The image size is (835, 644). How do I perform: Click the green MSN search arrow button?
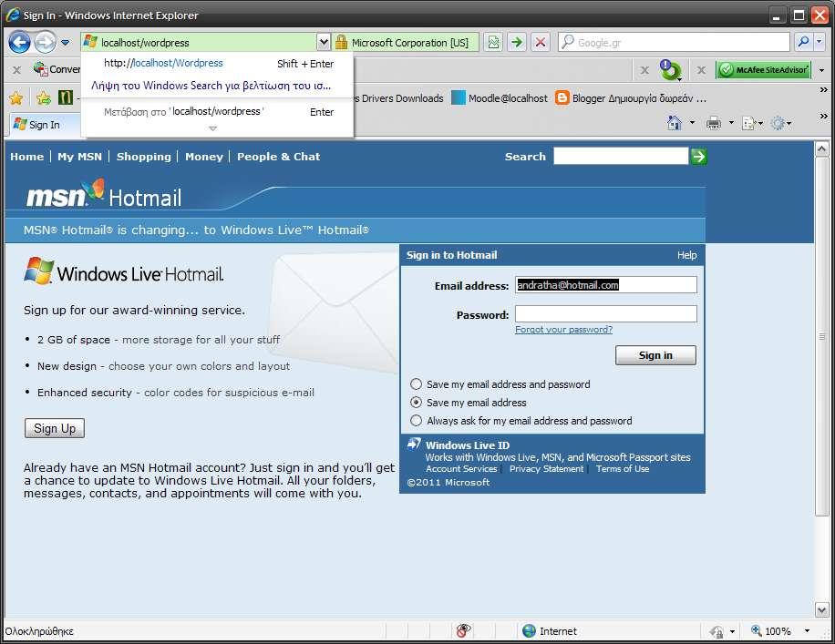[x=698, y=157]
